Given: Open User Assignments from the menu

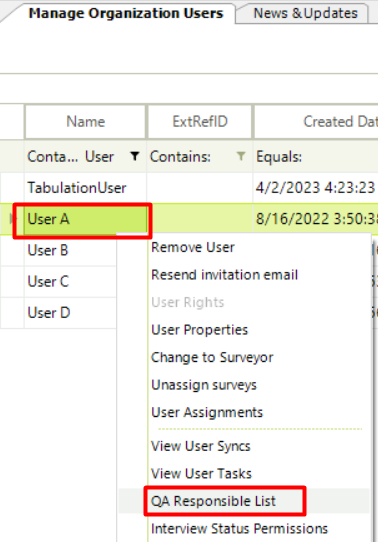Looking at the screenshot, I should coord(207,412).
